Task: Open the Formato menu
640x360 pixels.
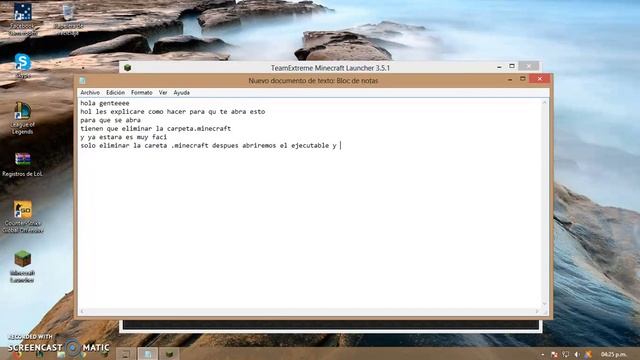Action: pyautogui.click(x=142, y=93)
